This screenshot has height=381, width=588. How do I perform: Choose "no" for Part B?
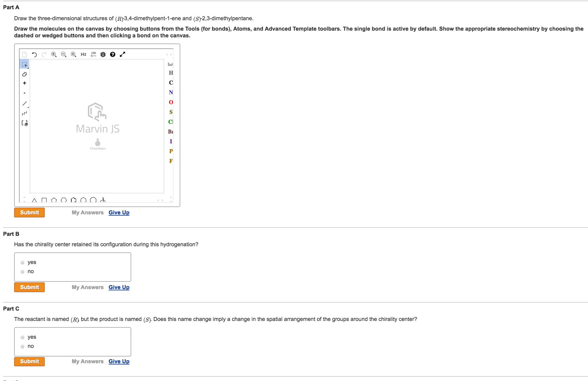pos(23,272)
